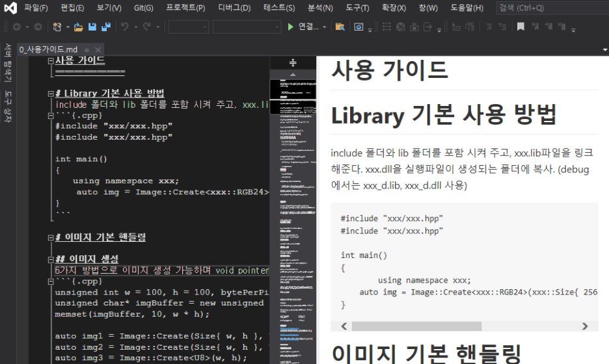Open the 도구 상자 side panel tab
This screenshot has width=609, height=364.
[8, 107]
